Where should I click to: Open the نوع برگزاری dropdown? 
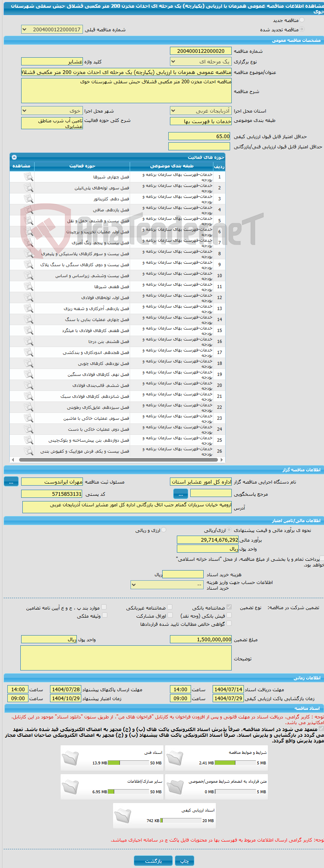(201, 62)
